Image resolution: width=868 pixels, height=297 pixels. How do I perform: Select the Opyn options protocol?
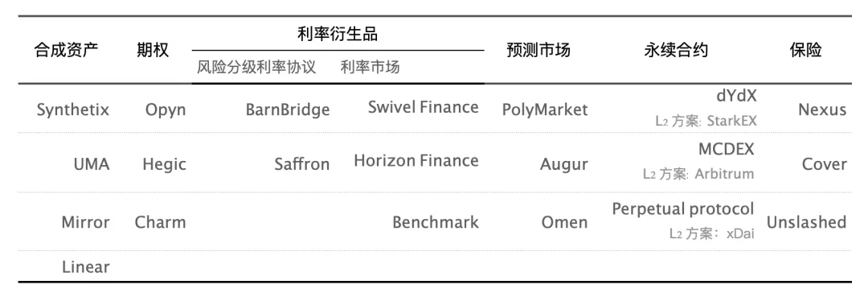166,109
